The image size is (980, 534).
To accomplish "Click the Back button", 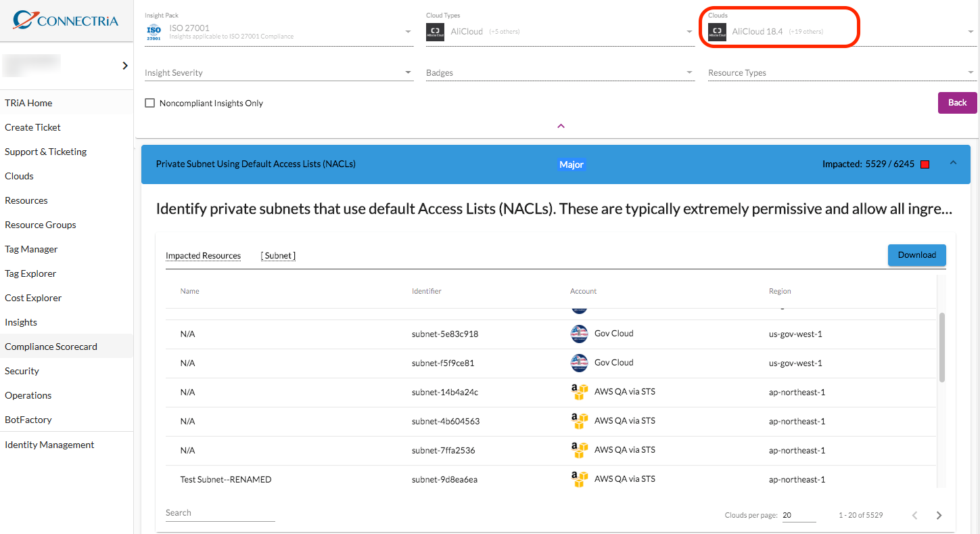I will coord(957,103).
